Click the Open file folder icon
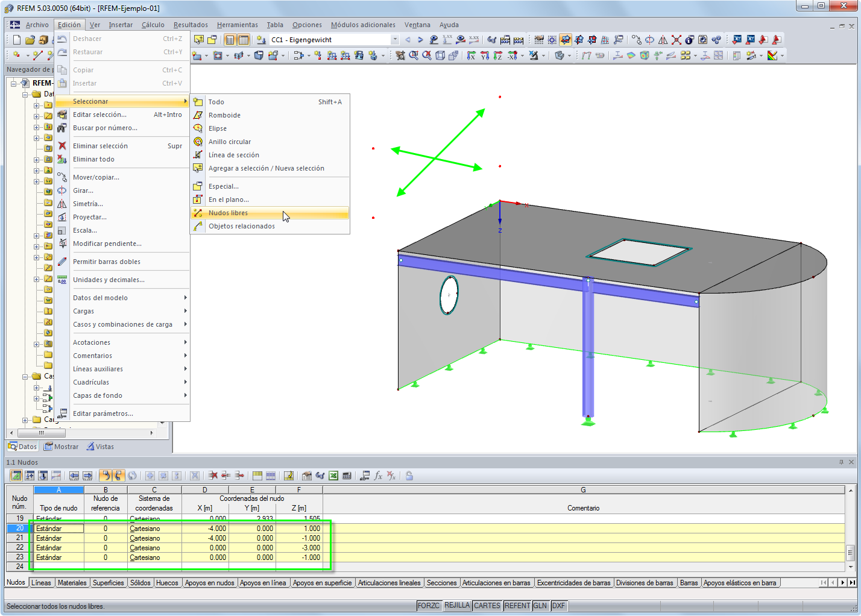Screen dimensions: 861x616 coord(30,40)
